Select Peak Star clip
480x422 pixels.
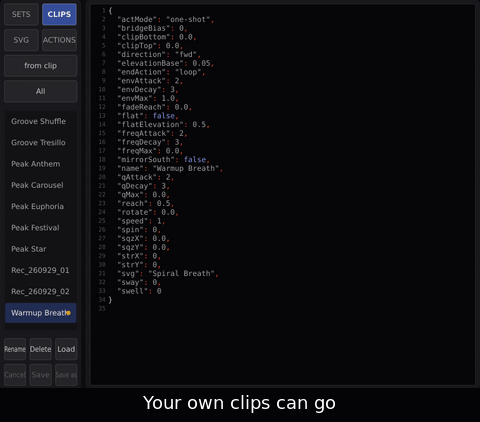pyautogui.click(x=41, y=249)
